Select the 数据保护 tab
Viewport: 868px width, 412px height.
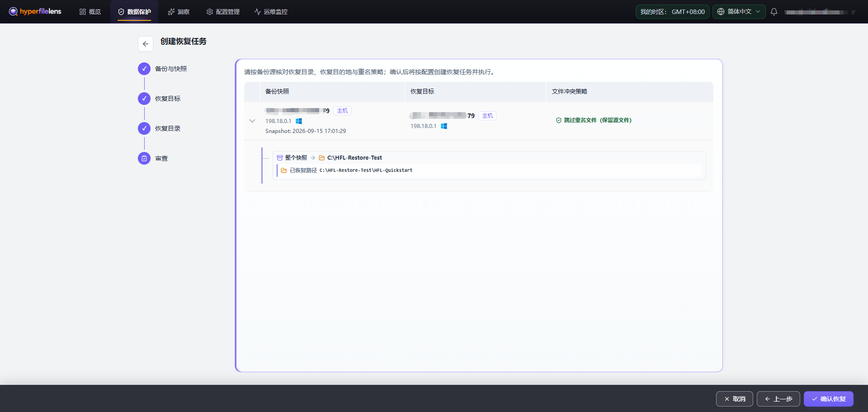click(134, 12)
